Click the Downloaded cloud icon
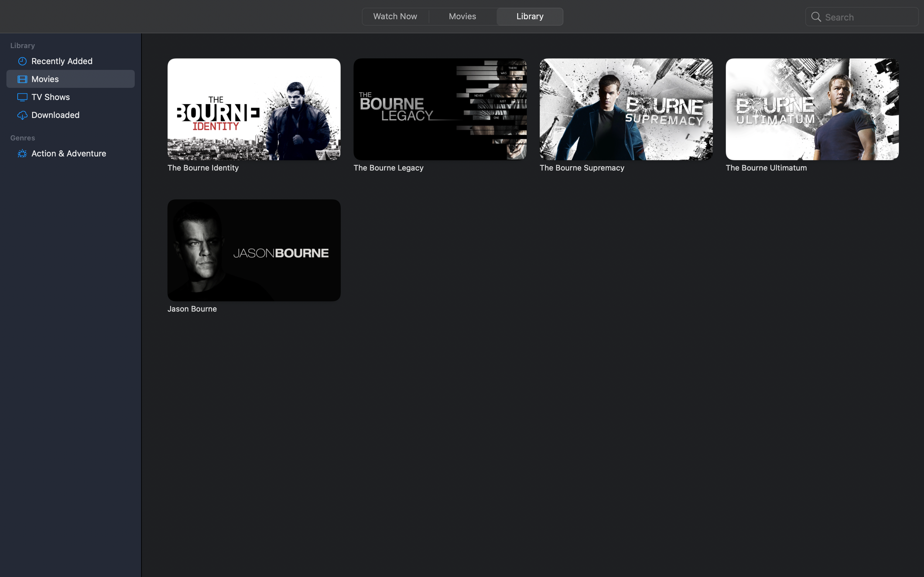924x577 pixels. pos(22,115)
